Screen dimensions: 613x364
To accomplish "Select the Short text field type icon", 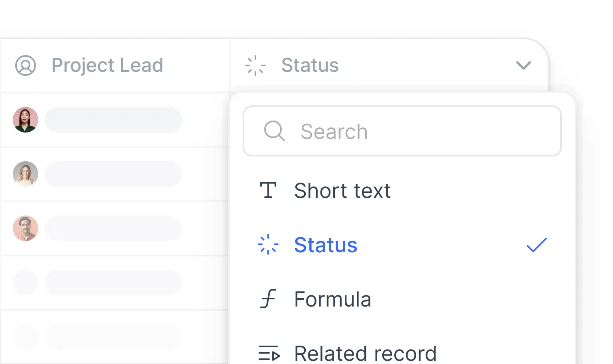I will pos(269,190).
